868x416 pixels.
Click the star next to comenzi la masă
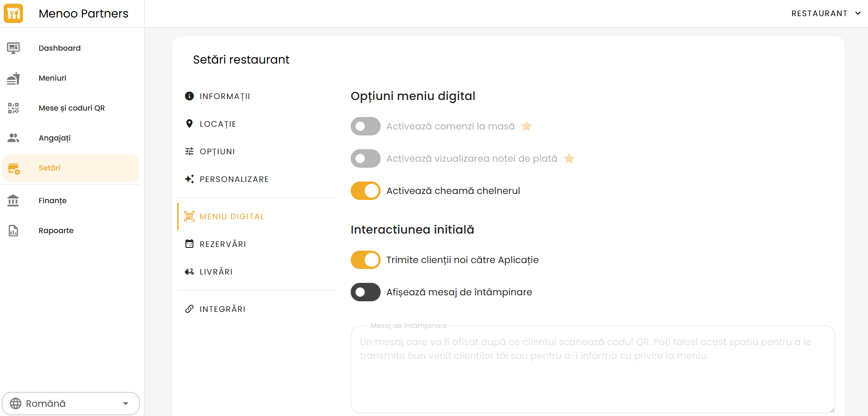coord(527,126)
